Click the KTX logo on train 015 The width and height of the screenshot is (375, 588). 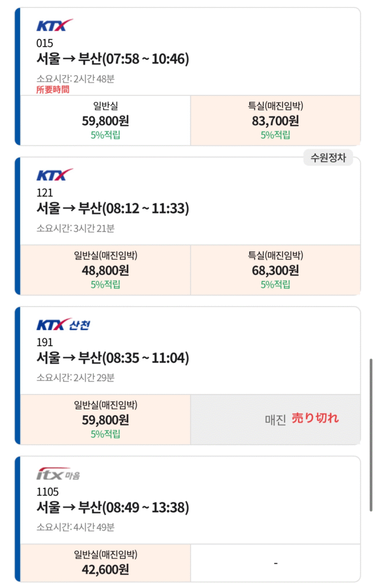click(x=55, y=26)
